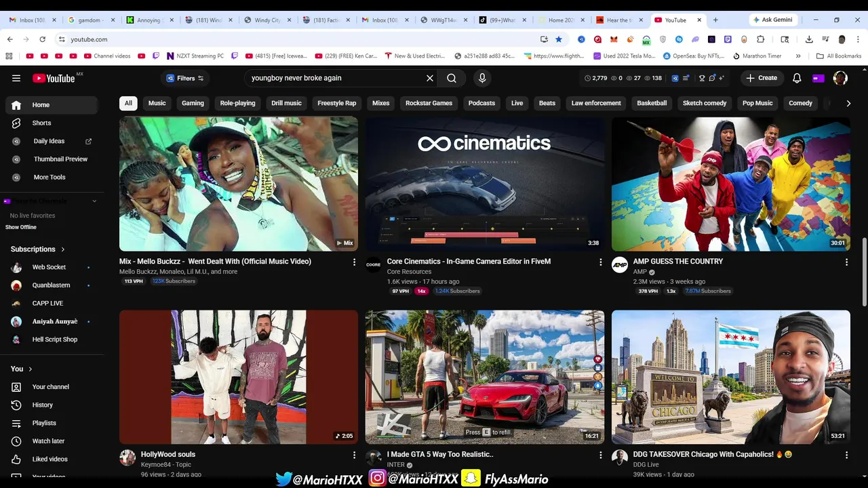Select the Sketch comedy filter chip
This screenshot has width=868, height=488.
[x=705, y=103]
